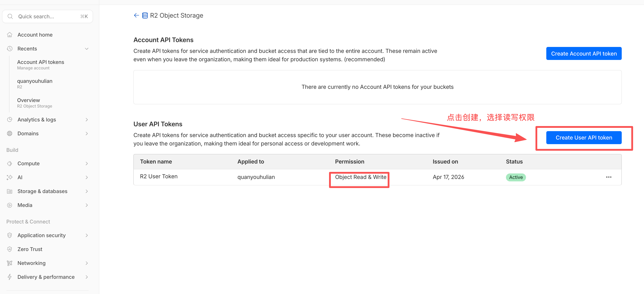Image resolution: width=644 pixels, height=294 pixels.
Task: Click the Permission column header
Action: pos(350,162)
